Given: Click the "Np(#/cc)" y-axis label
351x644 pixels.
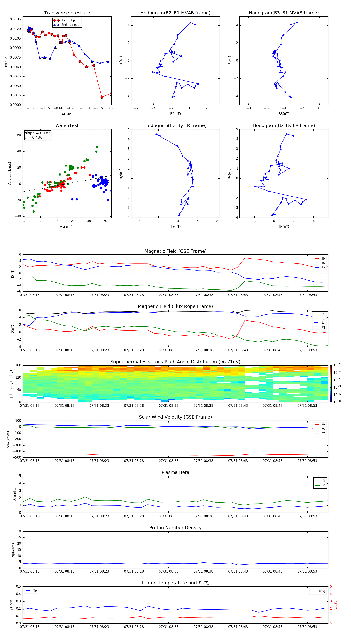Looking at the screenshot, I should point(13,550).
